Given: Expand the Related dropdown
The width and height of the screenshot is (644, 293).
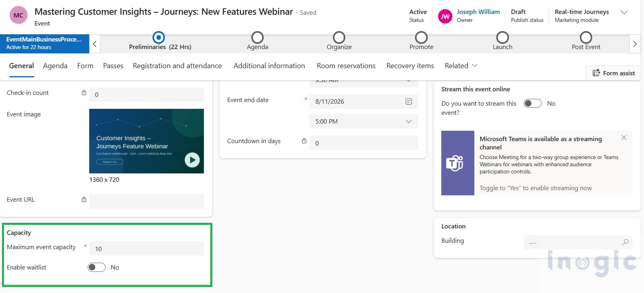Looking at the screenshot, I should click(461, 66).
